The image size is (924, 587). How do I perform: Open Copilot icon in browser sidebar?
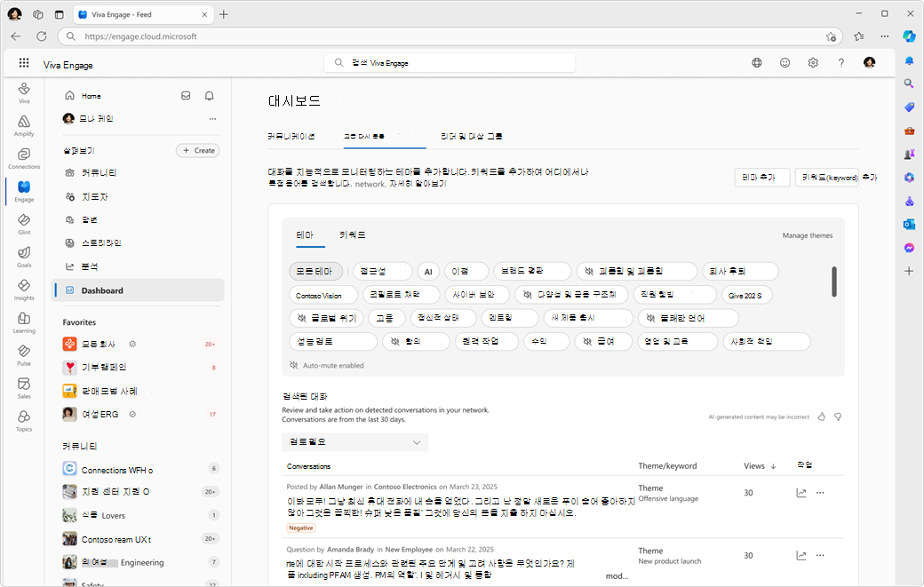909,36
